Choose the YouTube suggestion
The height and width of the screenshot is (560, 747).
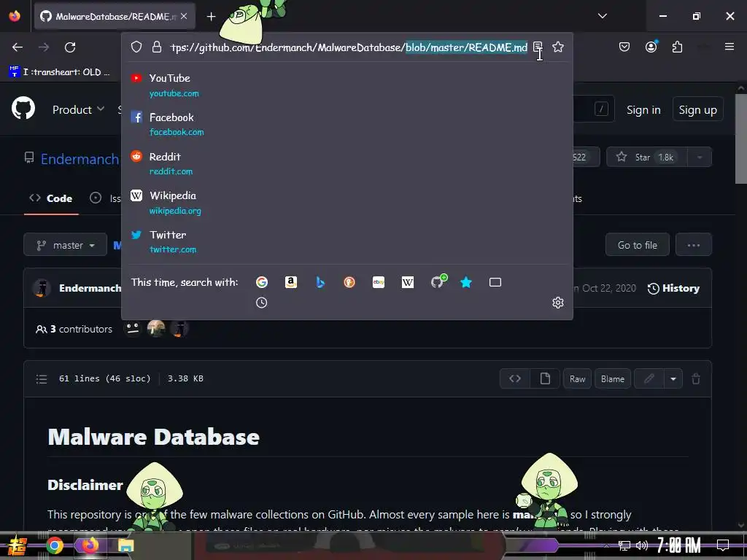coord(347,85)
